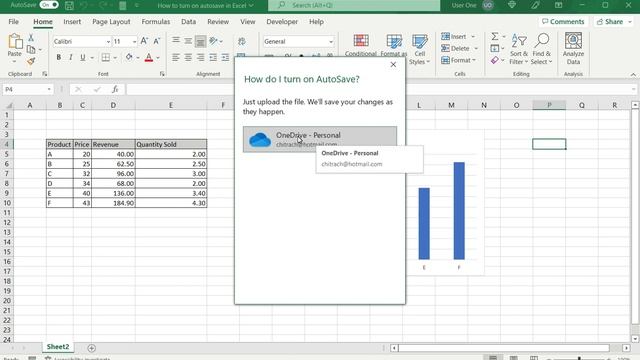Screen dimensions: 640x360
Task: Click the Copy icon
Action: pos(31,49)
